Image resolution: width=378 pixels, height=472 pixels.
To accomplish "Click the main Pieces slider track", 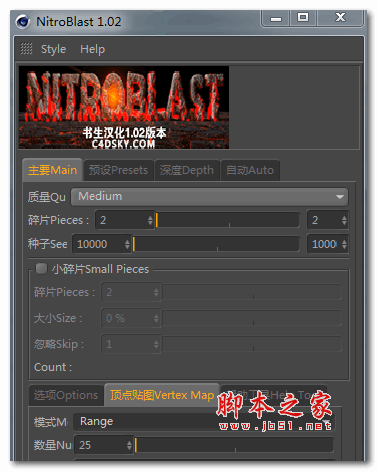I will pos(228,220).
